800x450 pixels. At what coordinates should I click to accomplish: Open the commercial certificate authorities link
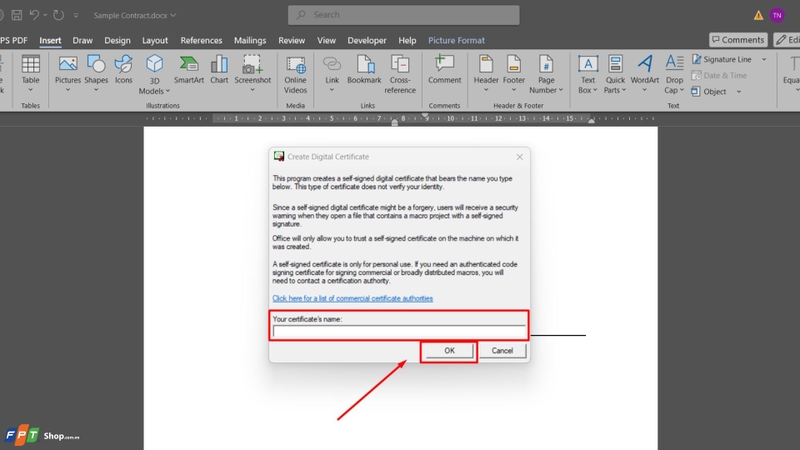click(x=353, y=298)
